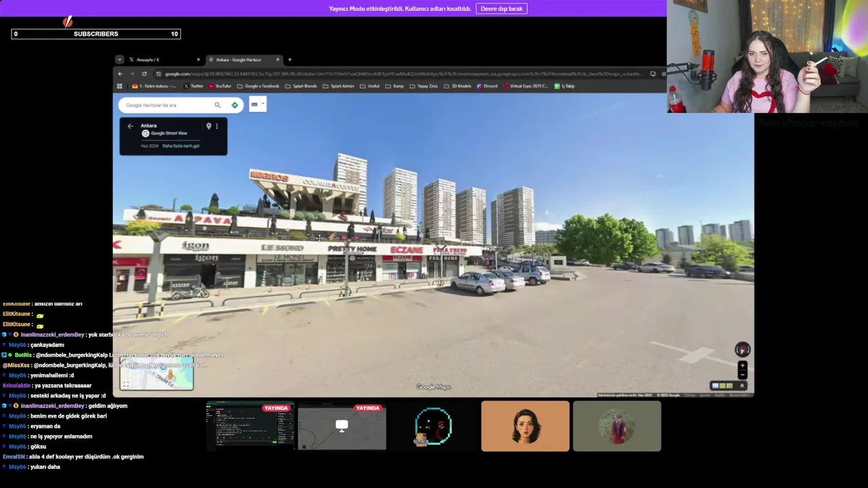Open the YAYINDA screen-share map thumbnail

tap(342, 426)
